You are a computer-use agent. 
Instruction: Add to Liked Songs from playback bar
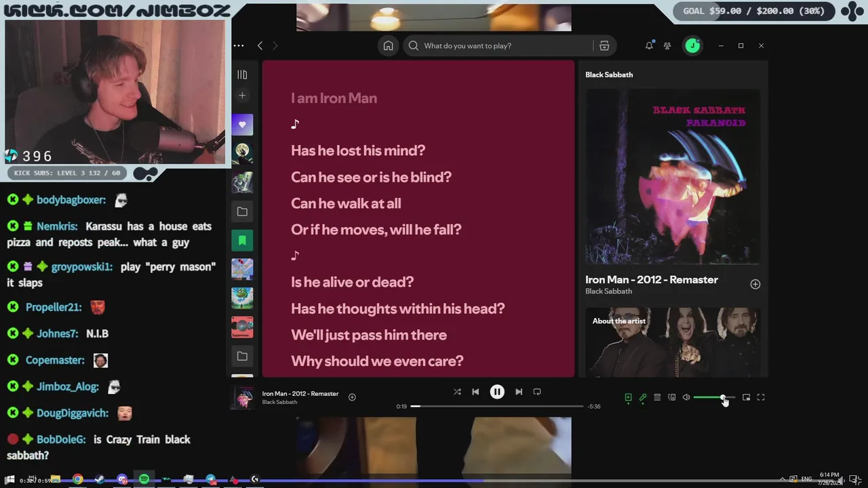click(352, 397)
